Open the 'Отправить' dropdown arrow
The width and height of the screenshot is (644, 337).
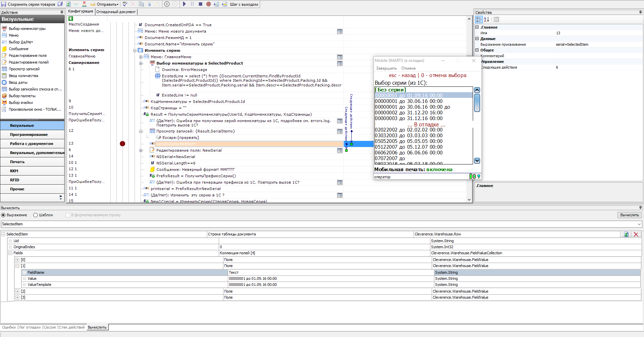point(117,4)
